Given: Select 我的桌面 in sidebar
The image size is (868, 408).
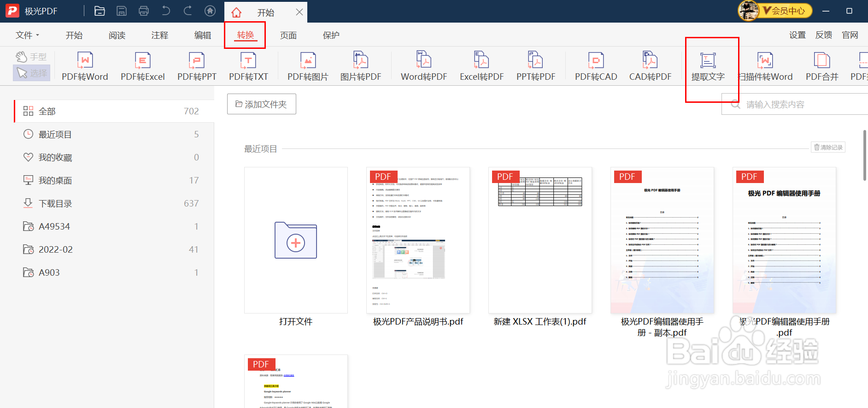Looking at the screenshot, I should coord(114,180).
